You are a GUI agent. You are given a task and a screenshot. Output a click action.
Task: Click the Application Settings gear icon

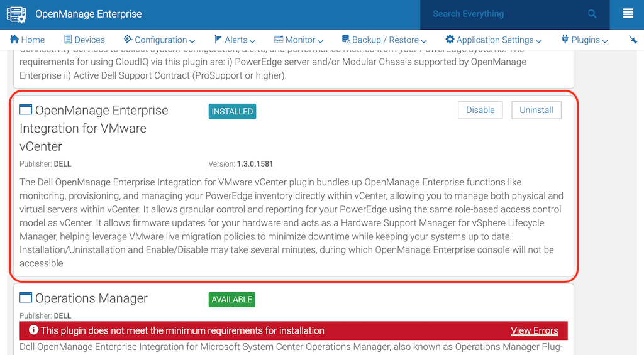click(450, 40)
